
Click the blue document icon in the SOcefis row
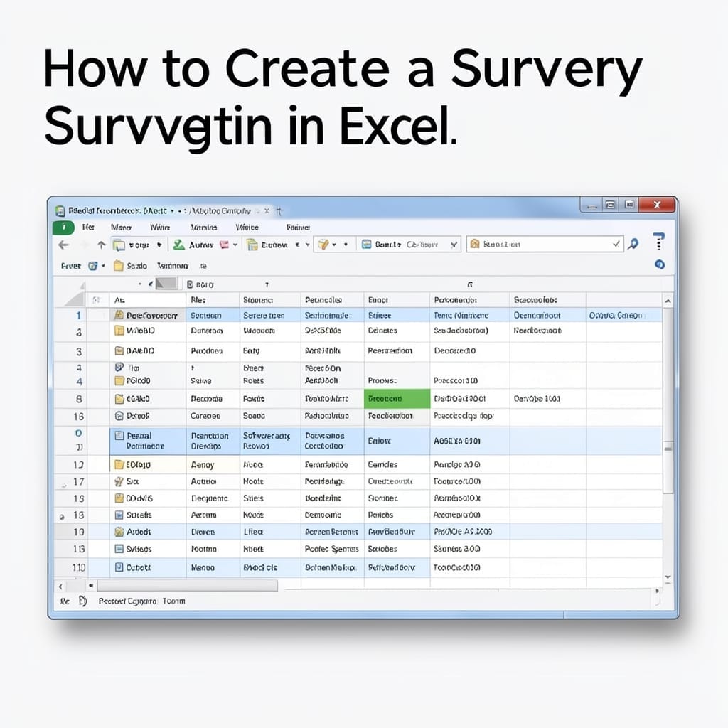[119, 515]
